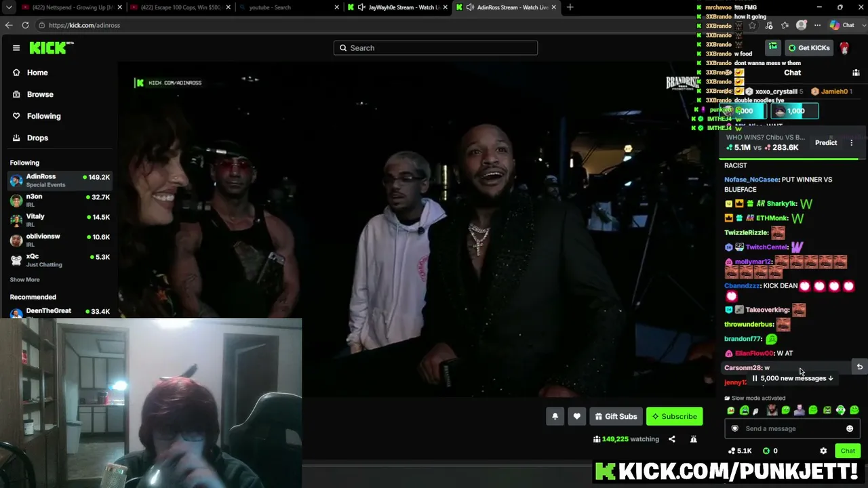Screen dimensions: 868x488
Task: Click the KICKs balance icon showing 0
Action: pyautogui.click(x=770, y=451)
